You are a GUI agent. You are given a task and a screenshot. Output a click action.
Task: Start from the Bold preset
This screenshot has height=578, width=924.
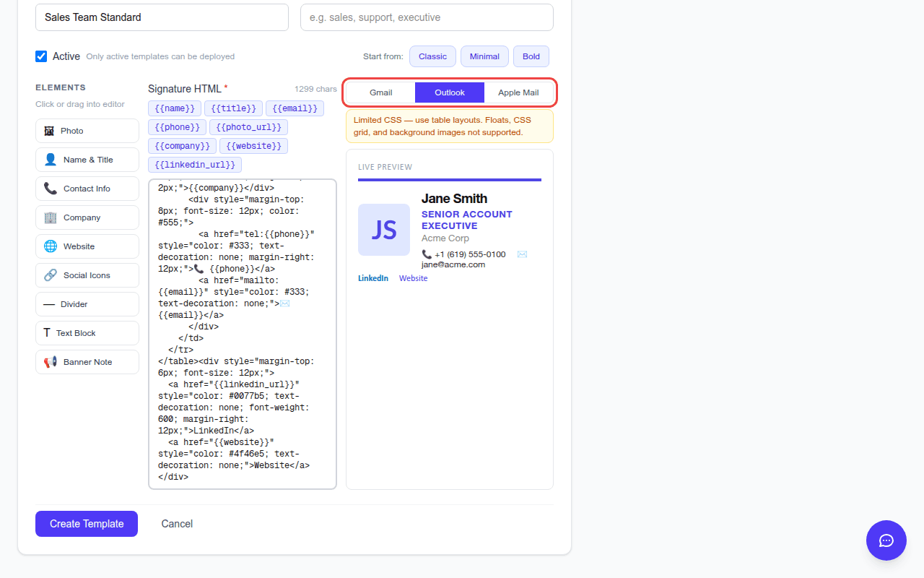pos(531,56)
